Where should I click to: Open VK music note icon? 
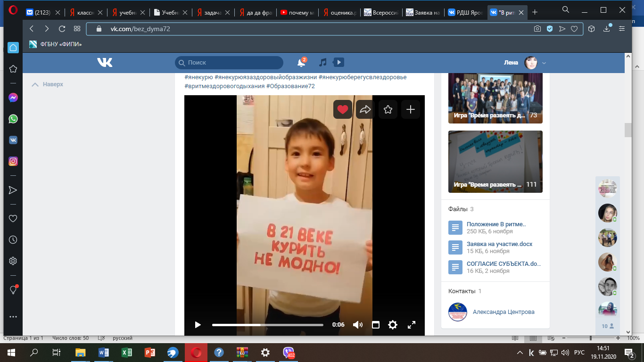323,62
